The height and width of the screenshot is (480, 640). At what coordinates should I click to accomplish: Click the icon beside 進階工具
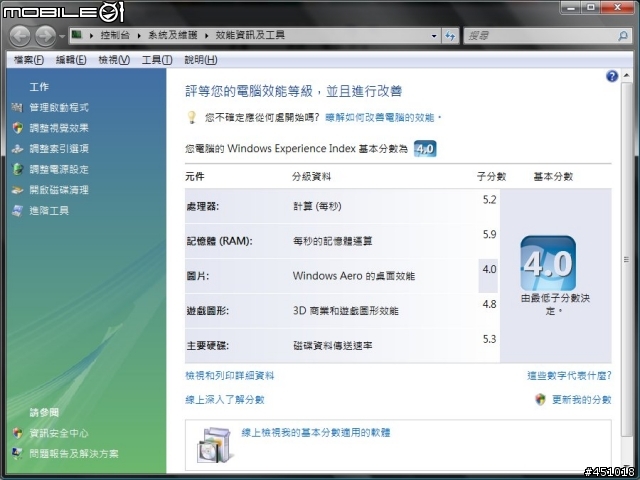[x=17, y=211]
